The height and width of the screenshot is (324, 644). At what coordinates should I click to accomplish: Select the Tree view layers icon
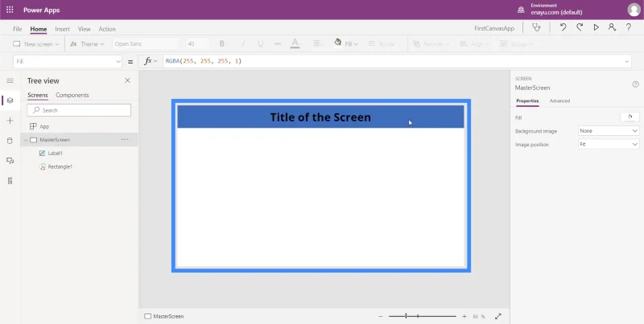[10, 100]
